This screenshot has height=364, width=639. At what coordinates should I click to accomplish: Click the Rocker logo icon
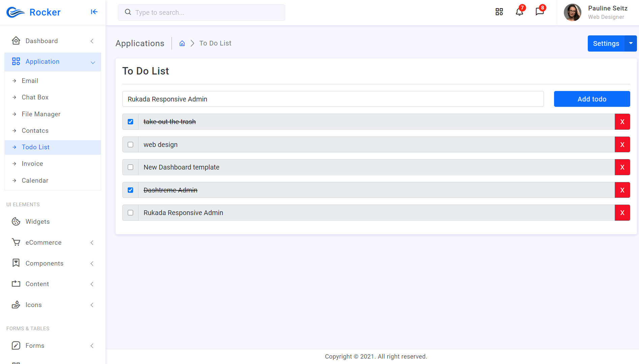pos(15,12)
